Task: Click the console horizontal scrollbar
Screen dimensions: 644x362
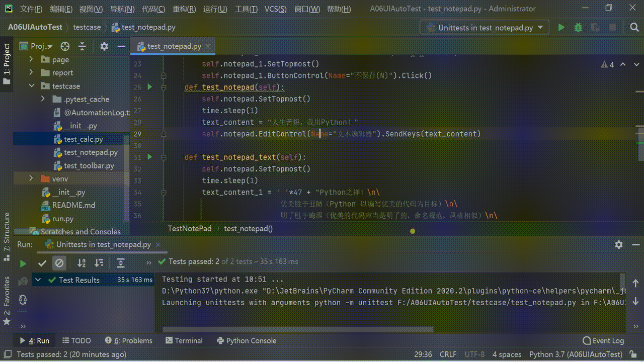Action: 297,330
